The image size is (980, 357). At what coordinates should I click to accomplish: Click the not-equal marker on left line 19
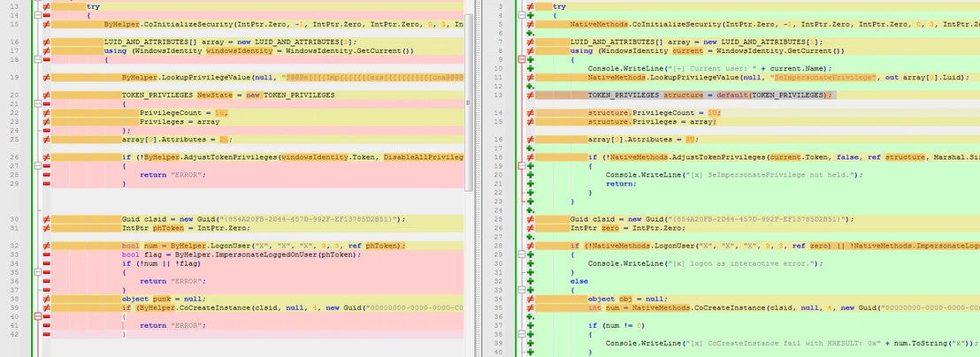46,78
